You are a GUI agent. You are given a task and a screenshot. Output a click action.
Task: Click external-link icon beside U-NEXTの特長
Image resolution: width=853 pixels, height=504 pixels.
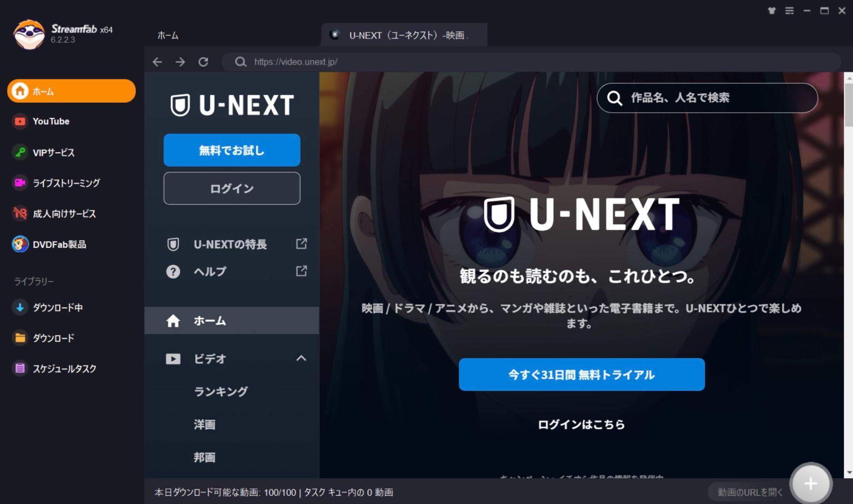tap(302, 244)
